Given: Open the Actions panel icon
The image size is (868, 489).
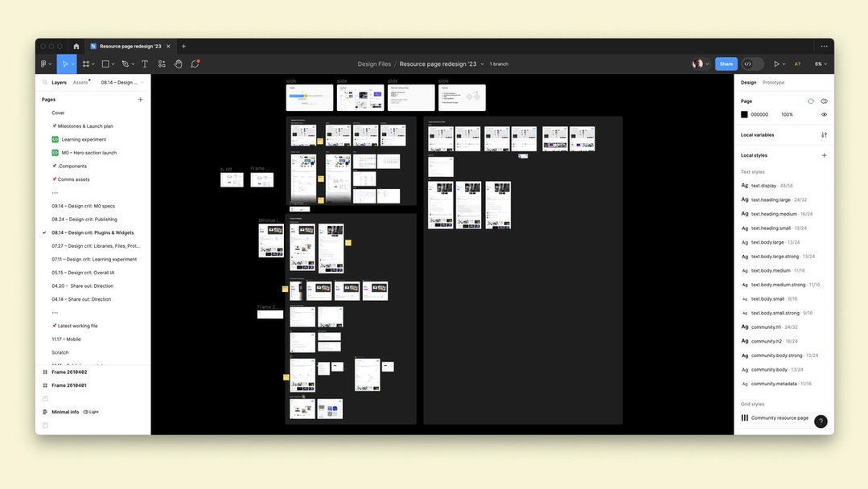Looking at the screenshot, I should 161,64.
